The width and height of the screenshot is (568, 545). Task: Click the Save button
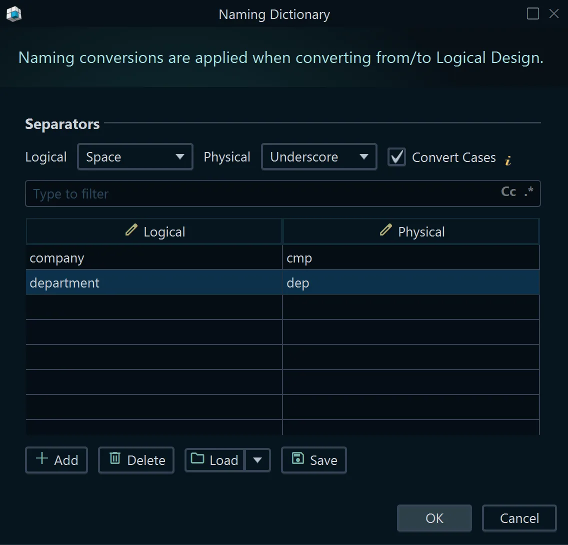(314, 460)
